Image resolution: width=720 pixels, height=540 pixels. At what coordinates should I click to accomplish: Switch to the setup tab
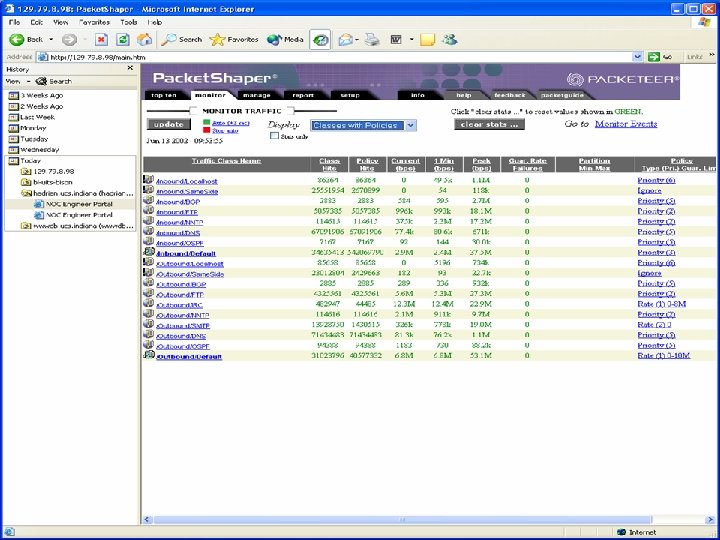click(x=350, y=95)
